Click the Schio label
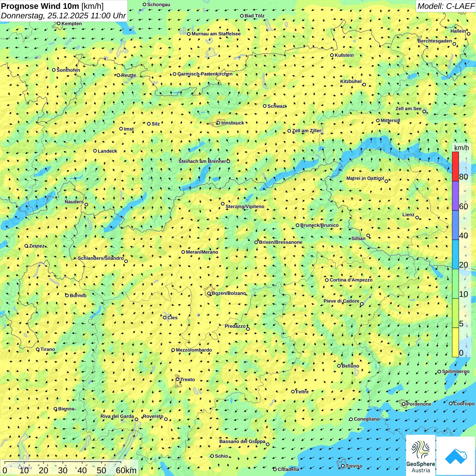Viewport: 476px width, 476px height. point(221,456)
